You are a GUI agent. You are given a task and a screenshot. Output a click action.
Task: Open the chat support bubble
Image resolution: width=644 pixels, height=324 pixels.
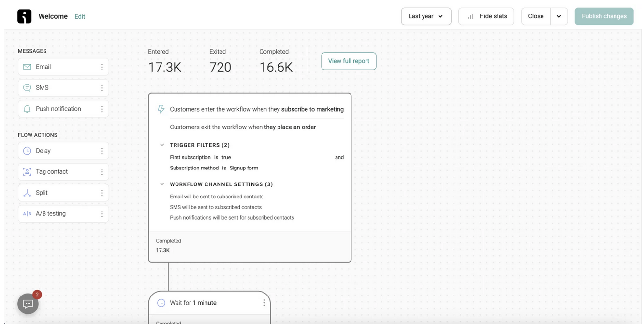point(28,303)
